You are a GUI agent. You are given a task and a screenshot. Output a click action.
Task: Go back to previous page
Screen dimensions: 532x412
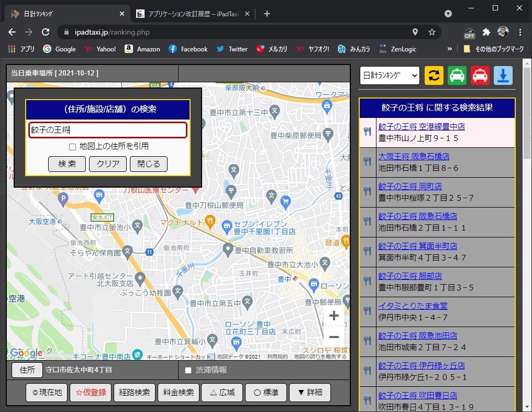(12, 32)
